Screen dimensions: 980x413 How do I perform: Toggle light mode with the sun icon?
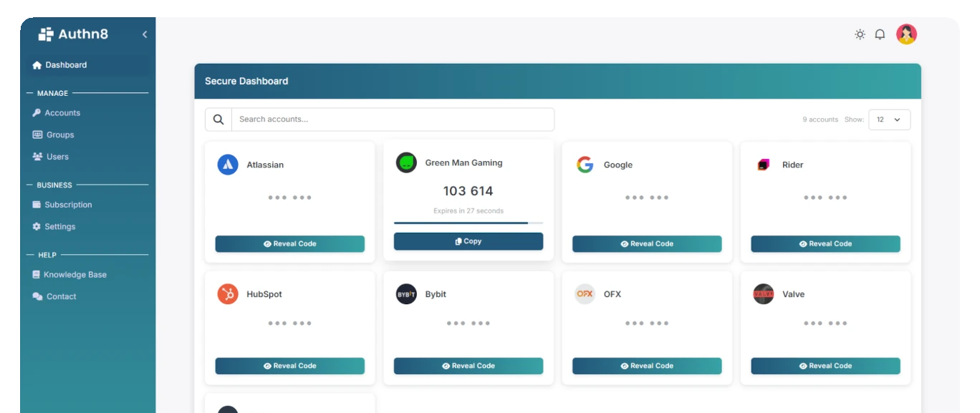859,33
